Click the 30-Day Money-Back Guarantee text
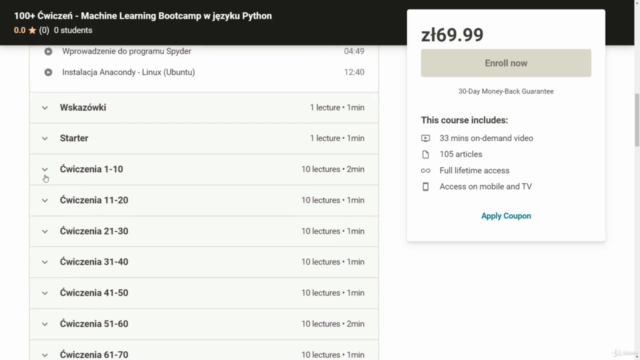The height and width of the screenshot is (360, 640). click(x=506, y=91)
